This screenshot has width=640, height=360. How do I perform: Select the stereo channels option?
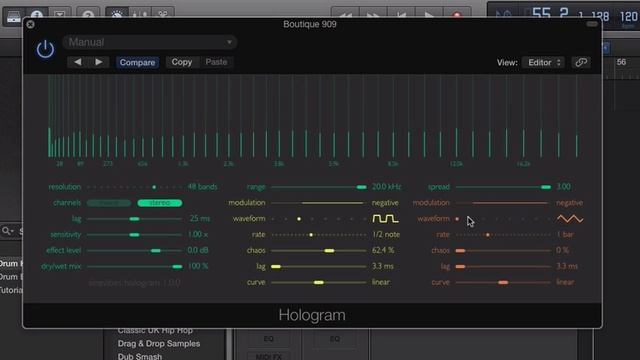click(160, 203)
